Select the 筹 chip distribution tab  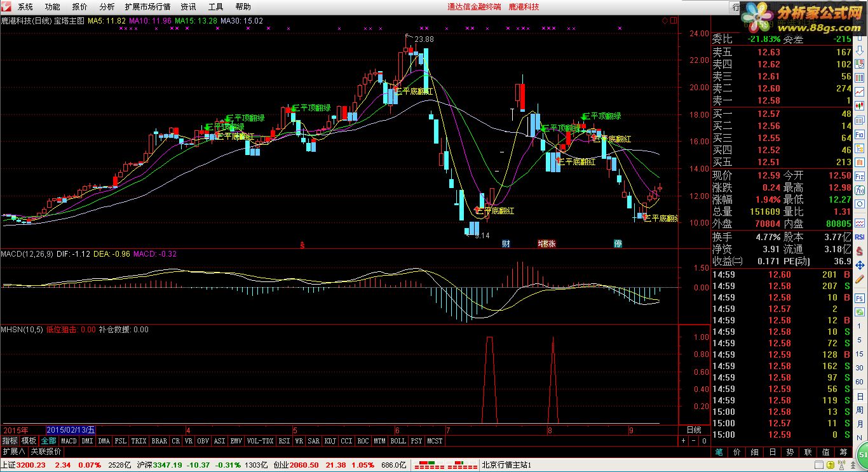point(843,452)
